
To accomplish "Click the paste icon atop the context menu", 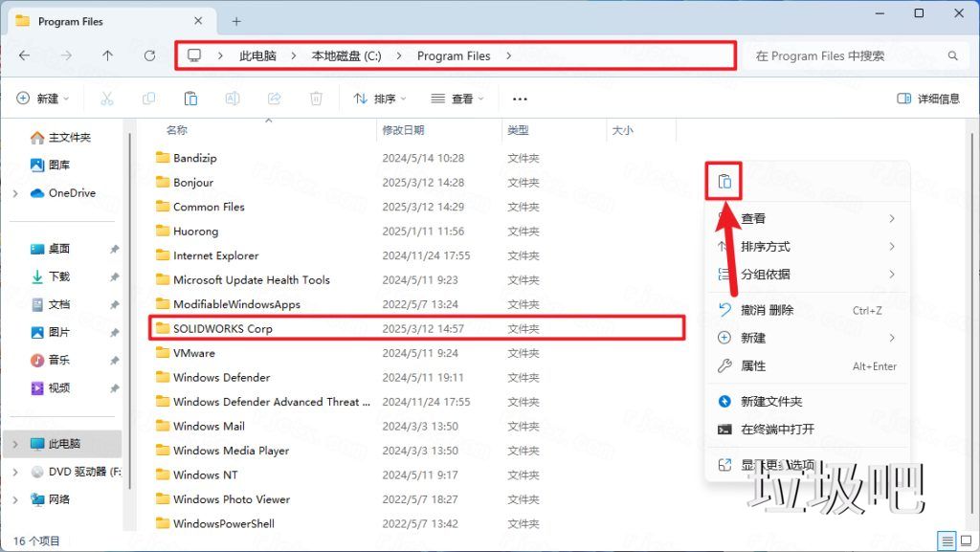I will [x=724, y=180].
